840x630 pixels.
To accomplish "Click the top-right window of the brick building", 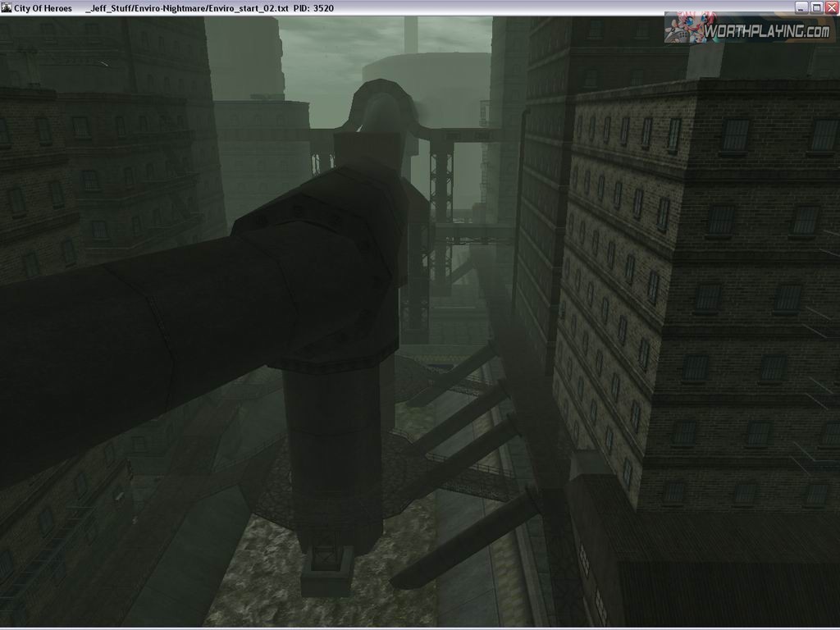I will [825, 135].
